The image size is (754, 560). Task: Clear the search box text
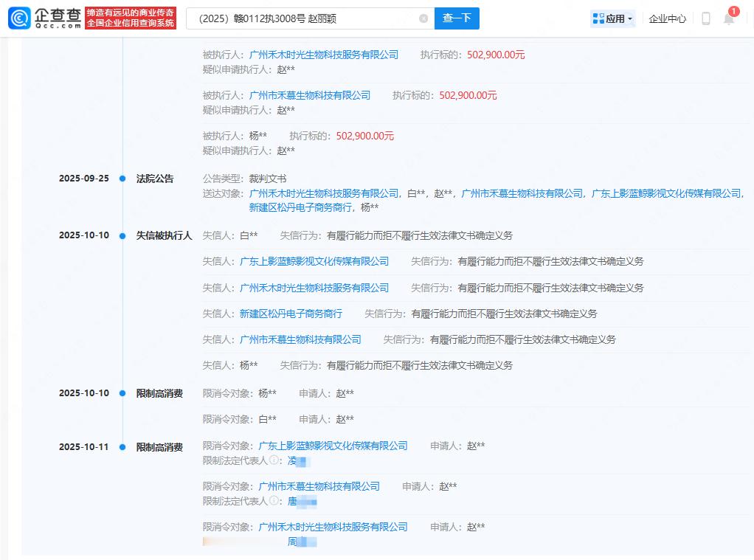(x=423, y=18)
